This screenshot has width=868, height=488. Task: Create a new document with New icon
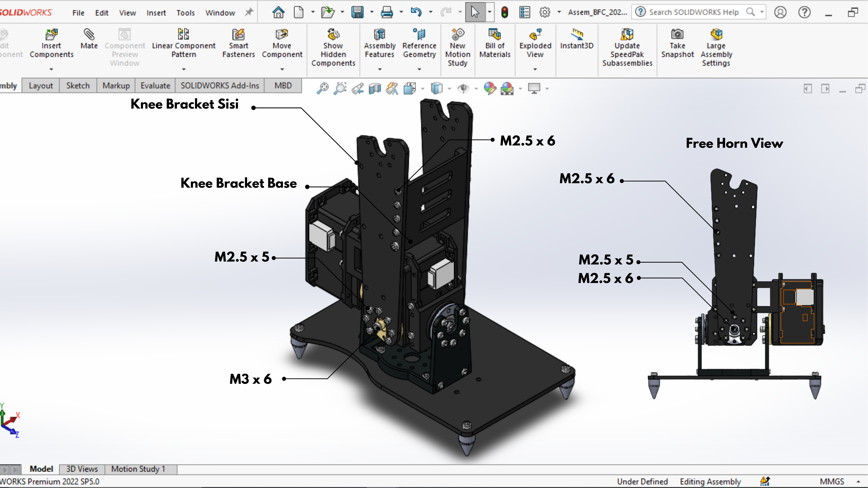[x=299, y=12]
